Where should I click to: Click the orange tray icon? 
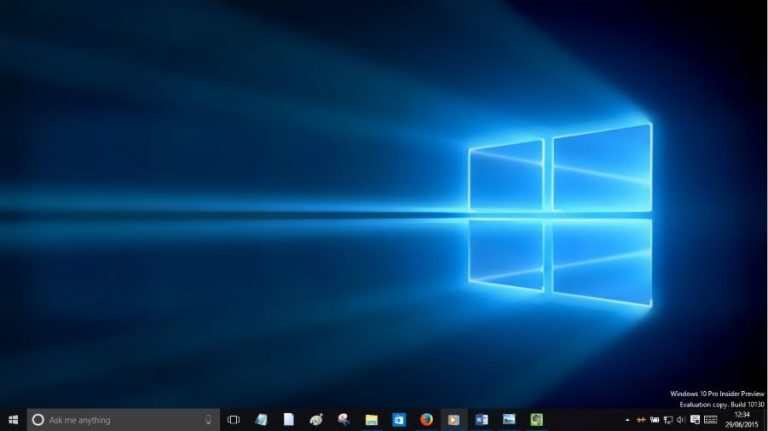tap(641, 420)
